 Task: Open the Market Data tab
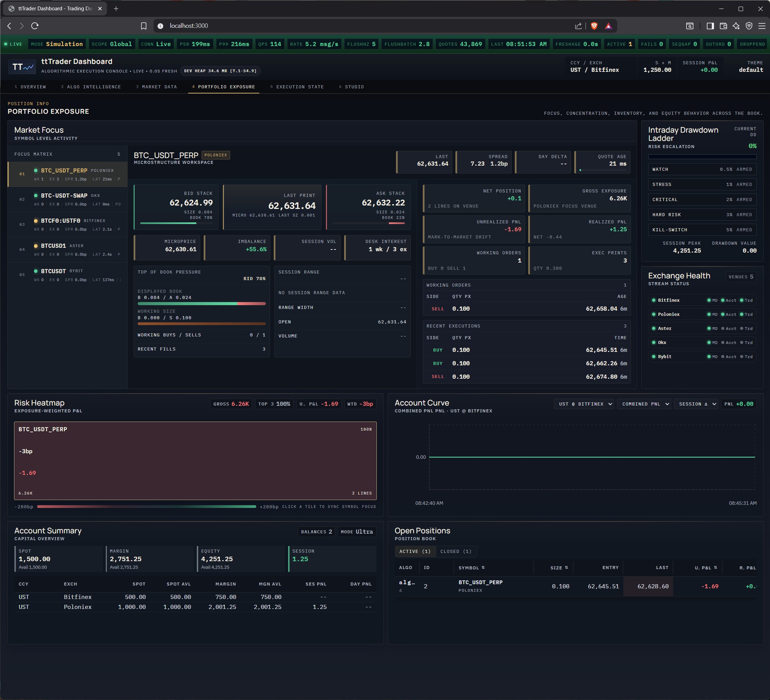[157, 87]
